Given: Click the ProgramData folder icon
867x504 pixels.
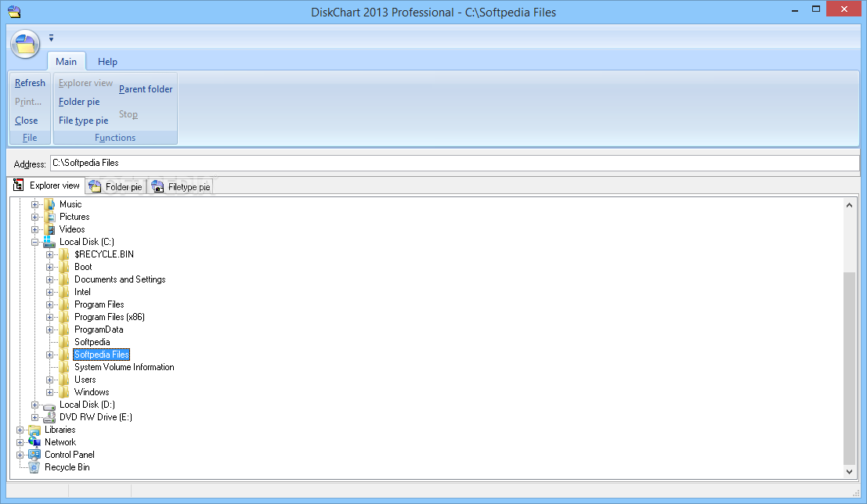Looking at the screenshot, I should tap(65, 329).
